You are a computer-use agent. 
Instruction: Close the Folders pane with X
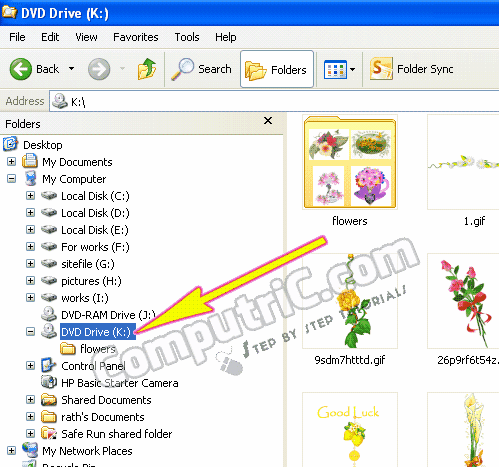[268, 121]
